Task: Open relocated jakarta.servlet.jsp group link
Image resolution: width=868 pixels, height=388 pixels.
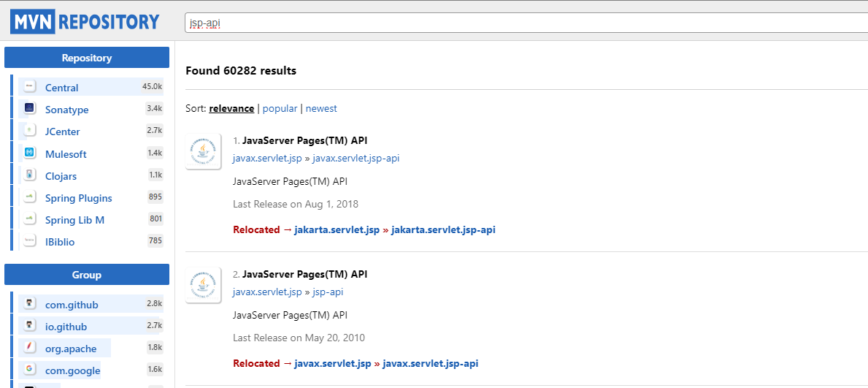Action: pyautogui.click(x=337, y=229)
